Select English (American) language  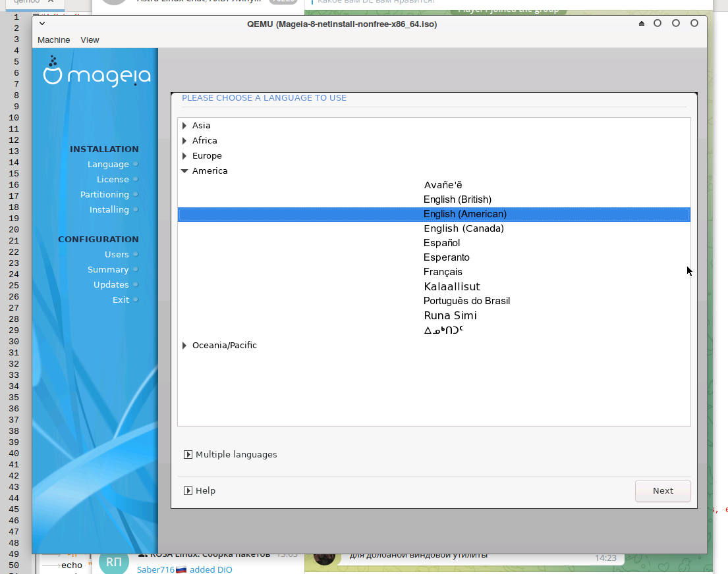tap(434, 214)
